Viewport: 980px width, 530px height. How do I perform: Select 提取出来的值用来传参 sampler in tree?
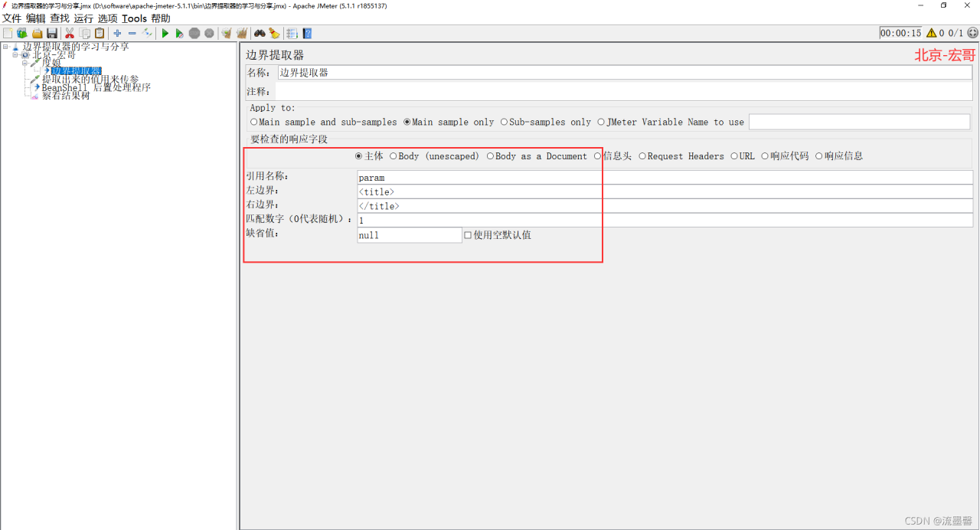(x=90, y=79)
